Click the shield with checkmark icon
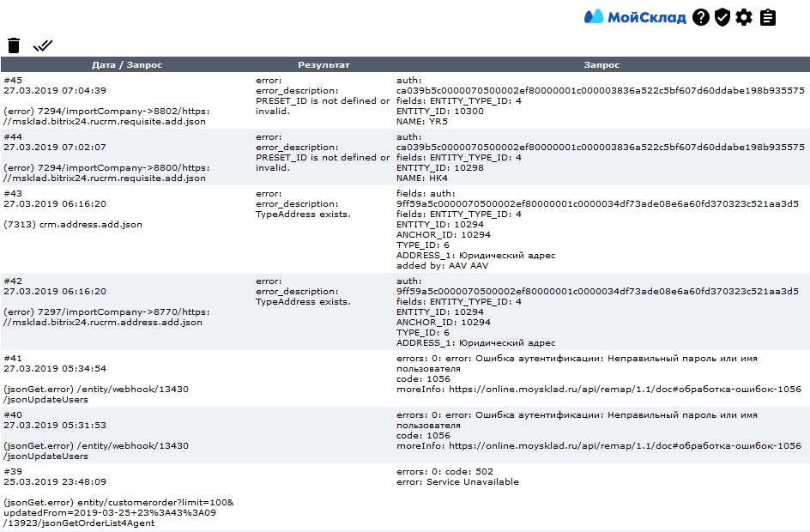The image size is (810, 532). pos(722,16)
